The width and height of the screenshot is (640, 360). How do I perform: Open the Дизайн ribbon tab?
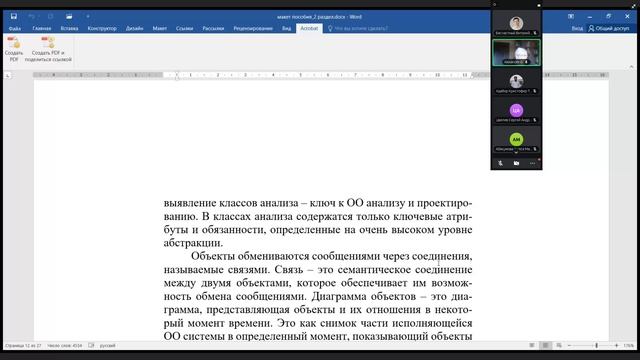click(134, 29)
